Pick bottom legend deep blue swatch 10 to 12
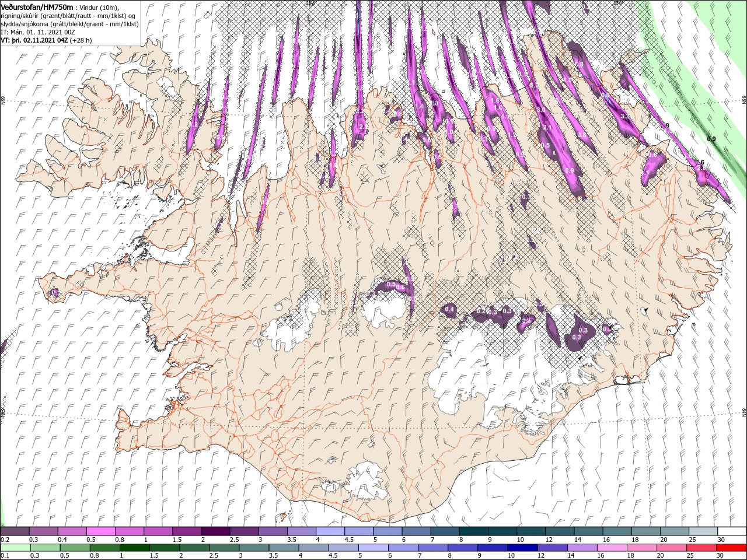This screenshot has width=747, height=560. point(523,548)
